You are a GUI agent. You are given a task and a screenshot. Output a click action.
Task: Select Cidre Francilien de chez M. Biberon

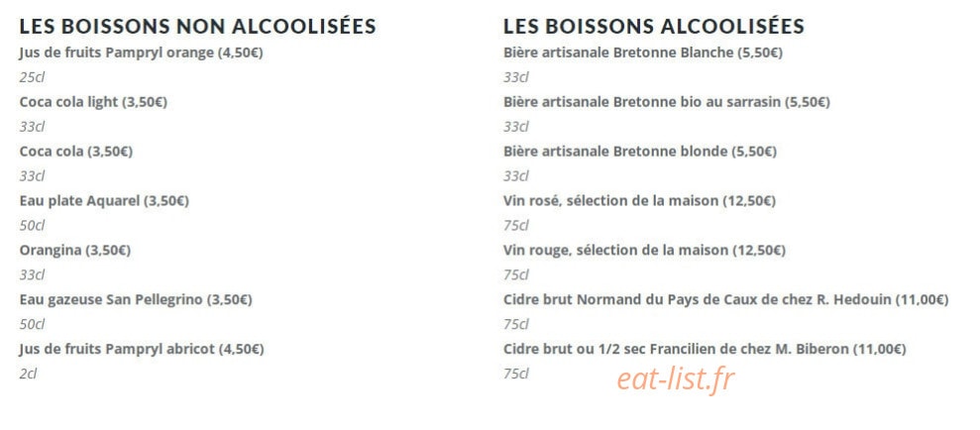(705, 350)
